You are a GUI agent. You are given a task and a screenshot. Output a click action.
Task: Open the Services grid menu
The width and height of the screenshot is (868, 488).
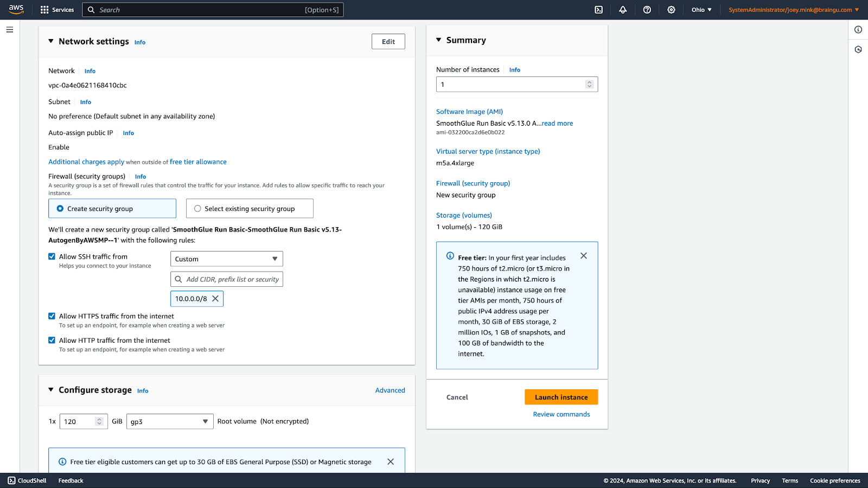(x=57, y=10)
